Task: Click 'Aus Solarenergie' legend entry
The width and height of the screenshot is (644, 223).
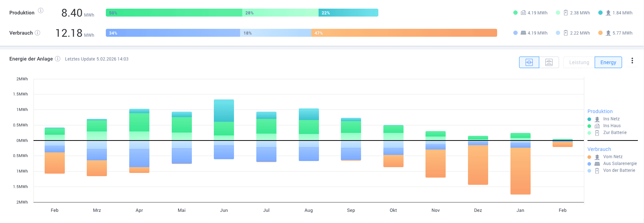Action: [620, 164]
